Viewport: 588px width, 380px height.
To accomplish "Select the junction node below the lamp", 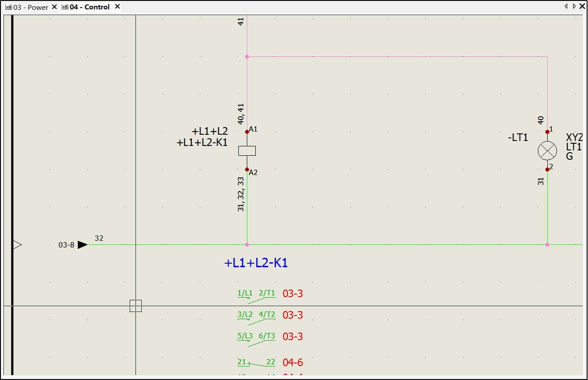I will coord(547,245).
